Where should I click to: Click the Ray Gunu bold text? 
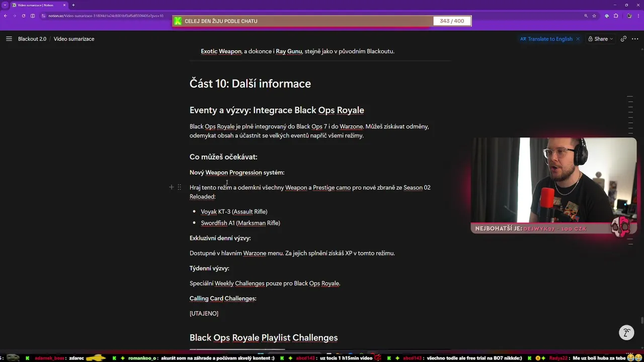289,51
